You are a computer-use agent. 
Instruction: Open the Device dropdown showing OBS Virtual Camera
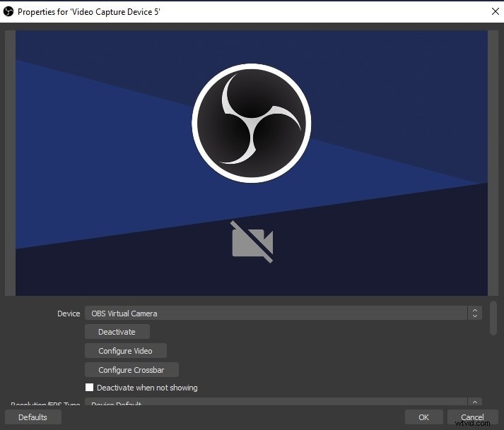coord(283,313)
